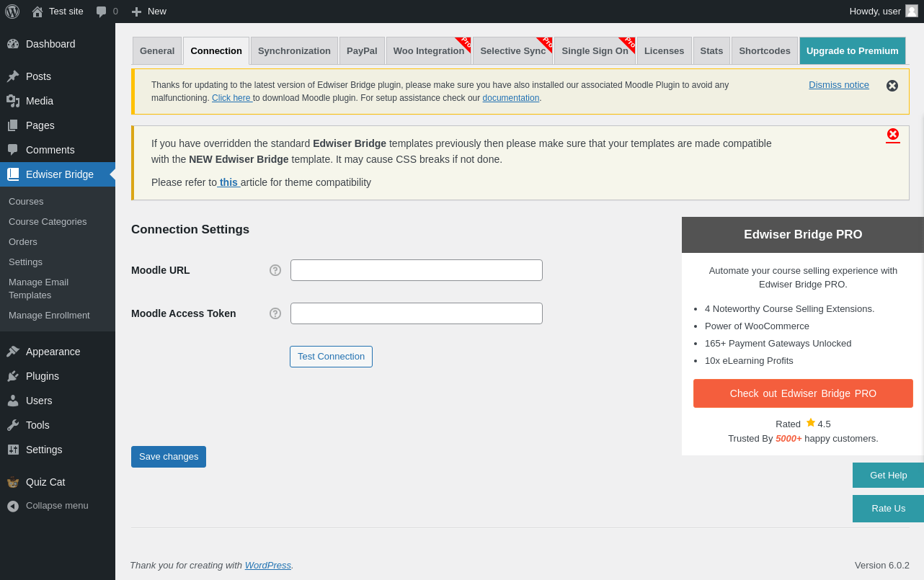
Task: Focus the Moodle Access Token field
Action: pyautogui.click(x=417, y=313)
